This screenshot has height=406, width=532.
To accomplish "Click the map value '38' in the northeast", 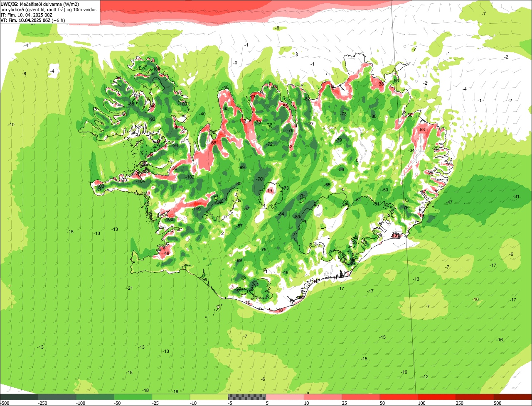I will click(381, 84).
